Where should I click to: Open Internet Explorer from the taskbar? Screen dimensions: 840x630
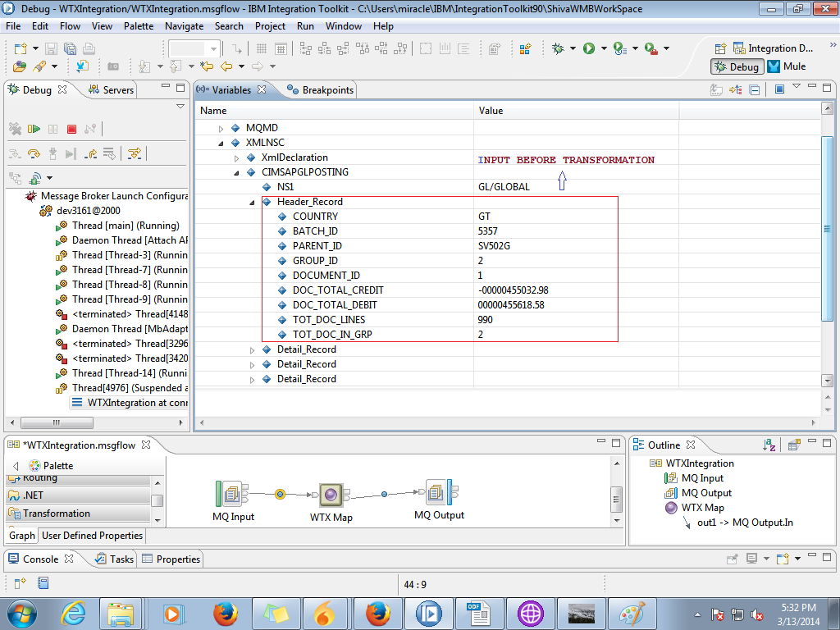[x=73, y=614]
